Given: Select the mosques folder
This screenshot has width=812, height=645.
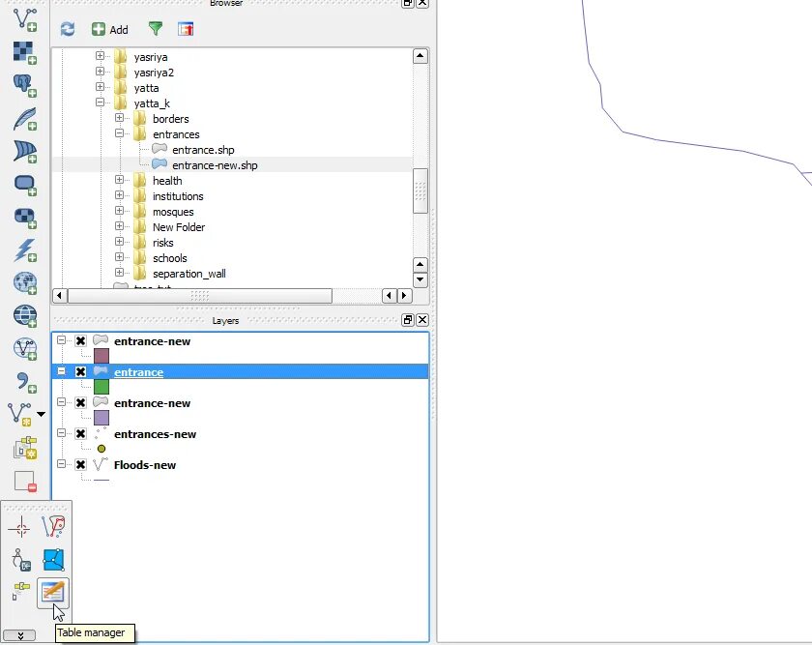Looking at the screenshot, I should pyautogui.click(x=173, y=212).
